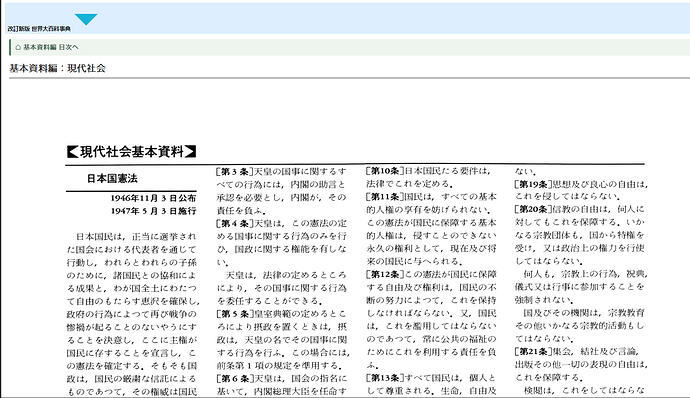
Task: Click the 現代社会基本資料 section title text
Action: tap(132, 151)
